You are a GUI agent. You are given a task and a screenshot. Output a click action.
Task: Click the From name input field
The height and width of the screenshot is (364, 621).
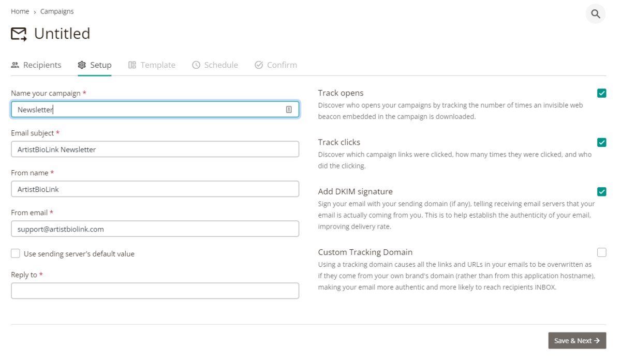pos(155,189)
